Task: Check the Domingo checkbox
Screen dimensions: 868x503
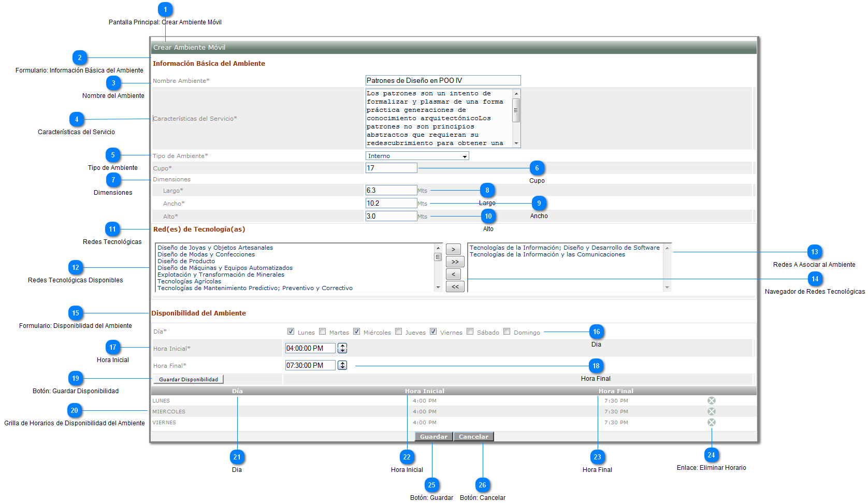Action: coord(507,332)
